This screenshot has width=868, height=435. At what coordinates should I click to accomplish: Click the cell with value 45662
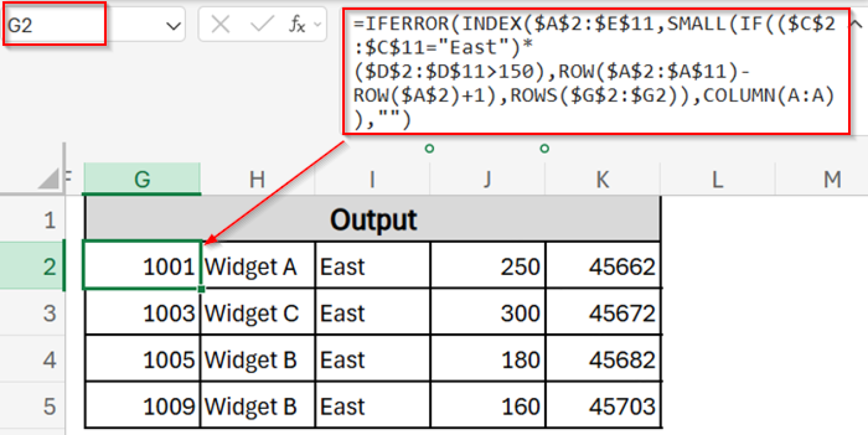(602, 266)
